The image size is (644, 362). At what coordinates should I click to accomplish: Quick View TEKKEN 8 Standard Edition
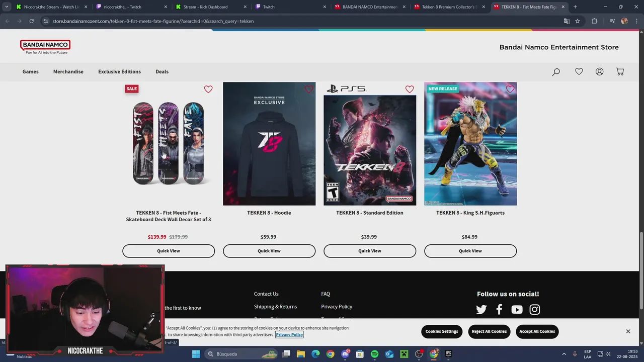(x=370, y=251)
